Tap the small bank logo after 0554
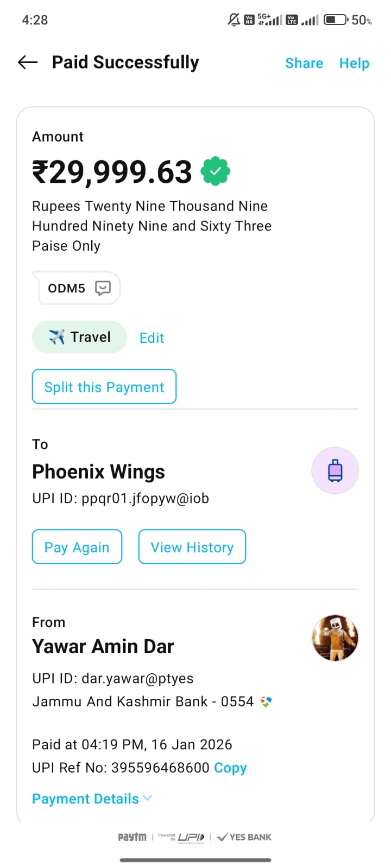This screenshot has height=868, width=391. (x=266, y=702)
